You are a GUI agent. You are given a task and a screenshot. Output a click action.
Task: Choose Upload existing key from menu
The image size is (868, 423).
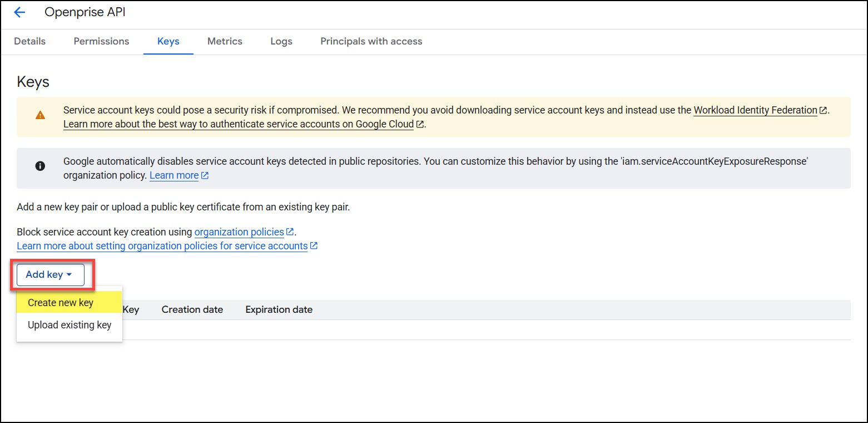70,325
